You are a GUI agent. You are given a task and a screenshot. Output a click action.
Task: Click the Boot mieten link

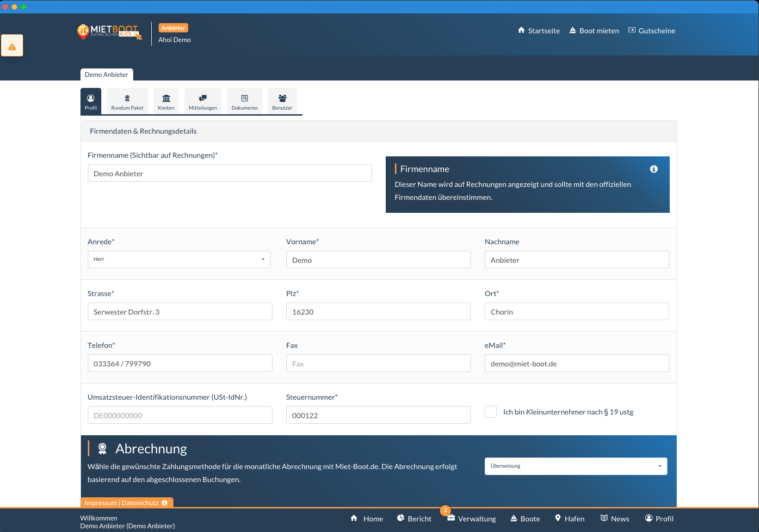coord(594,31)
